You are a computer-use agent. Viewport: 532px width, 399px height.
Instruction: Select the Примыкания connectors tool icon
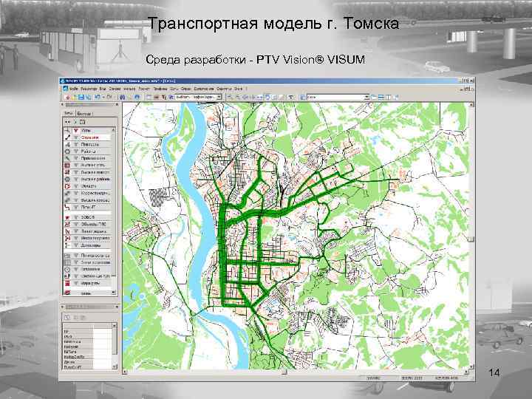pyautogui.click(x=67, y=158)
